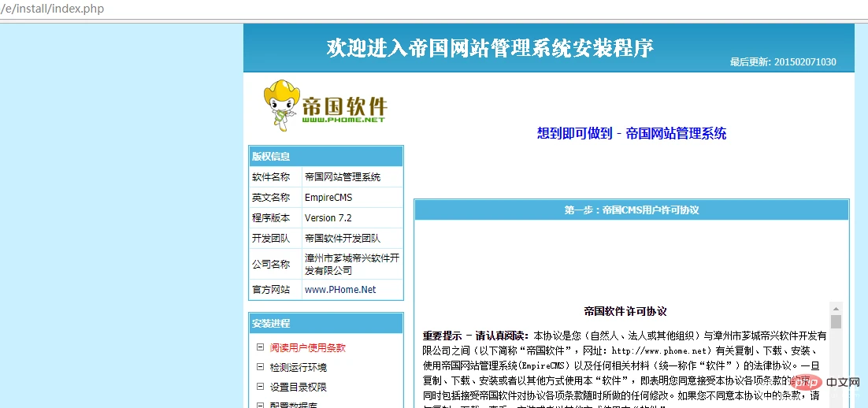
Task: Click the 英文名称 label cell
Action: click(x=276, y=198)
